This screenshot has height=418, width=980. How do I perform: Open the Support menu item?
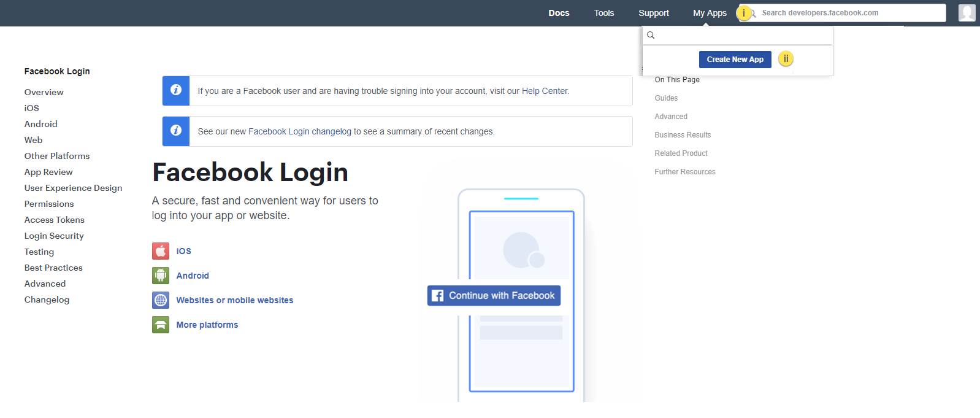[x=653, y=13]
